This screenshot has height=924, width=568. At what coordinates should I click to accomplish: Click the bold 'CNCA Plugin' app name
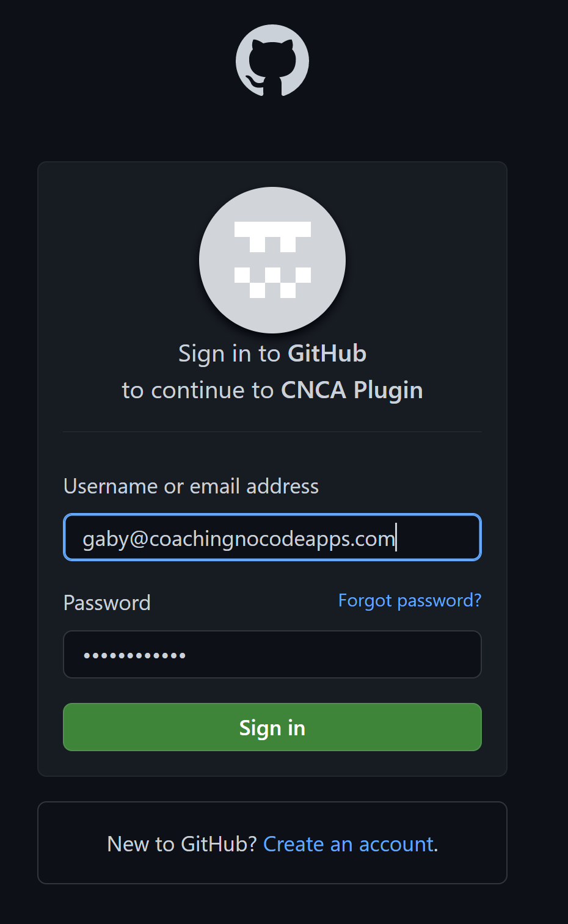point(352,390)
